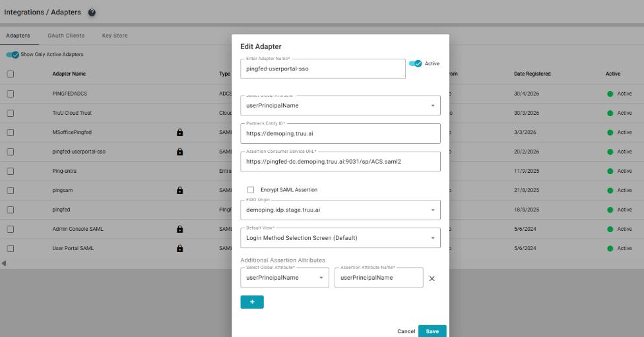Click the Cancel button
Viewport: 644px width, 337px height.
pyautogui.click(x=406, y=331)
